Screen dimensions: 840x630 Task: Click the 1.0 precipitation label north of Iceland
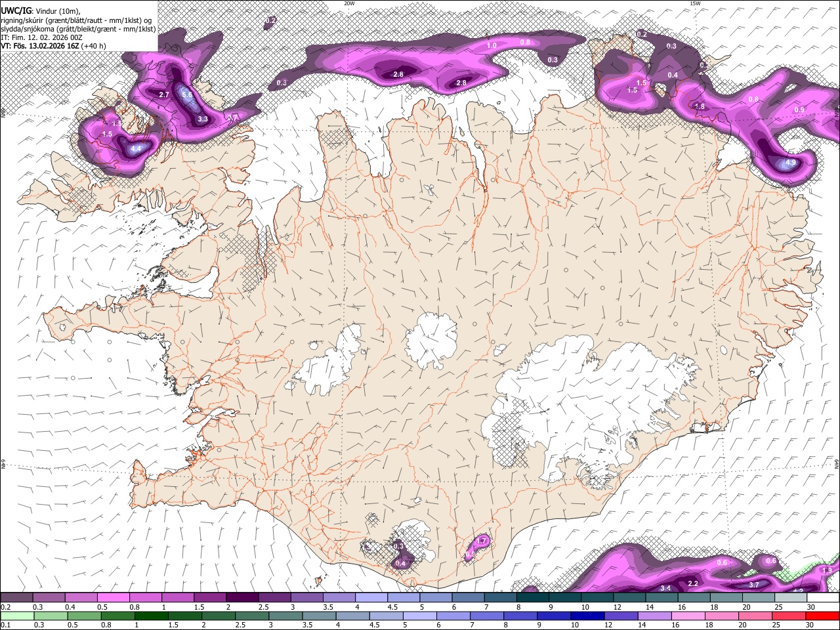coord(492,45)
